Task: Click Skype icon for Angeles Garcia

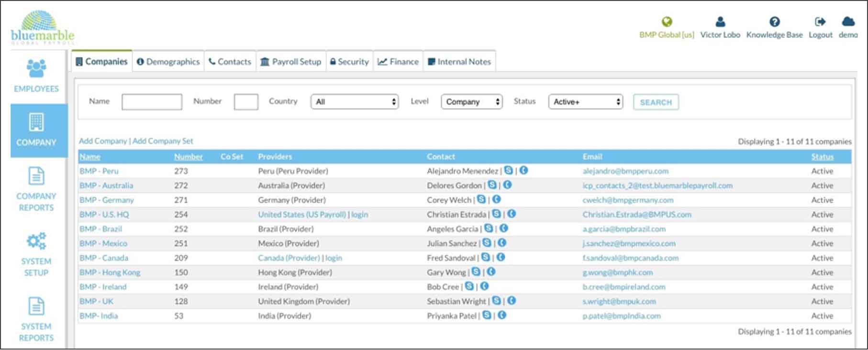Action: (x=489, y=228)
